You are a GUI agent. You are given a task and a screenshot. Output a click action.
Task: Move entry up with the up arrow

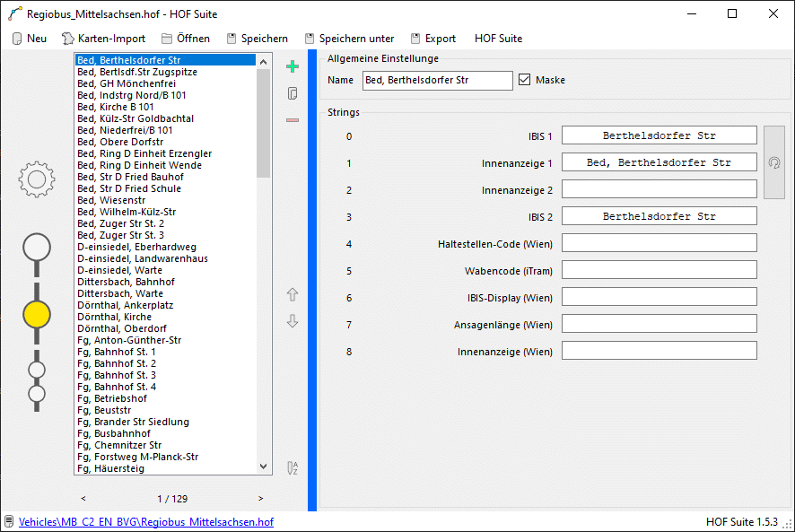[x=292, y=295]
